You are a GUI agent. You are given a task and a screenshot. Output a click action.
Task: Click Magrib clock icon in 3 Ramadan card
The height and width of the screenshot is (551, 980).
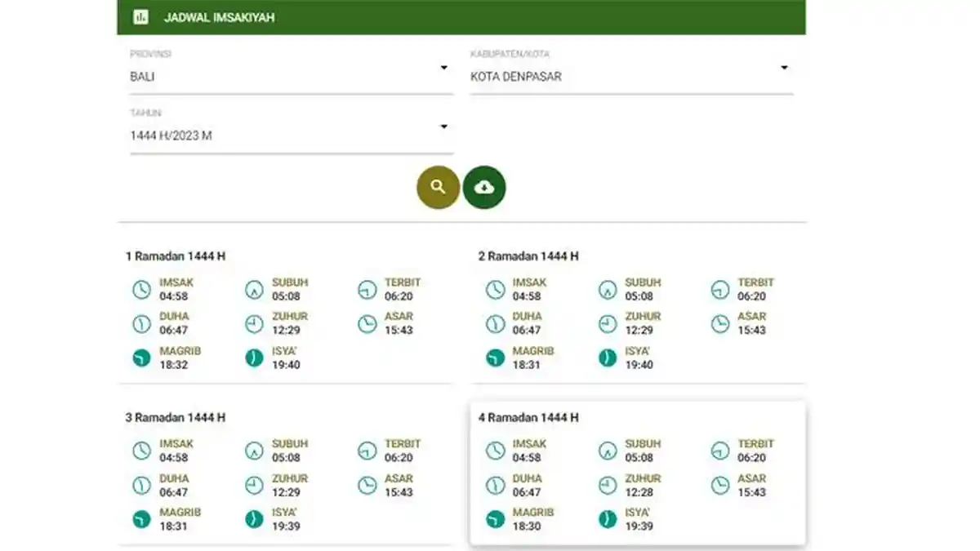142,519
